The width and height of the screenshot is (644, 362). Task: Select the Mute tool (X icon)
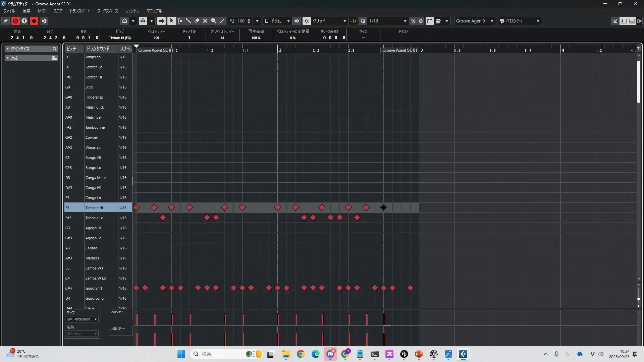point(205,21)
